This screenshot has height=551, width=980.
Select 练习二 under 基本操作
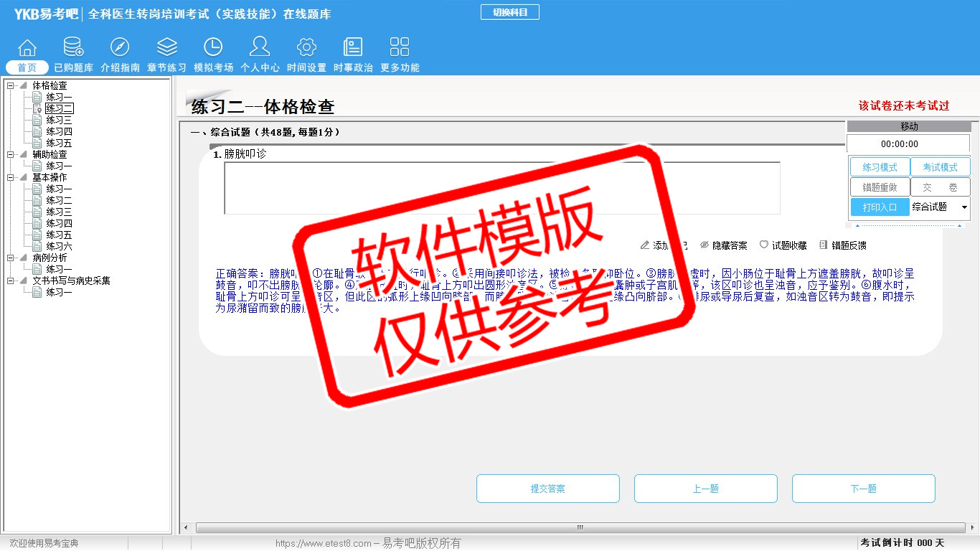(59, 200)
